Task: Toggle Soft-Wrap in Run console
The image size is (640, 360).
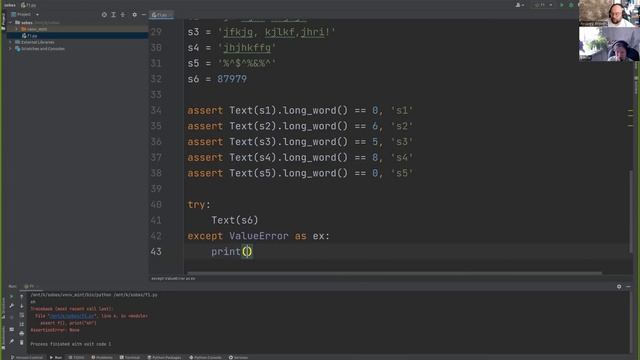Action: pos(22,315)
